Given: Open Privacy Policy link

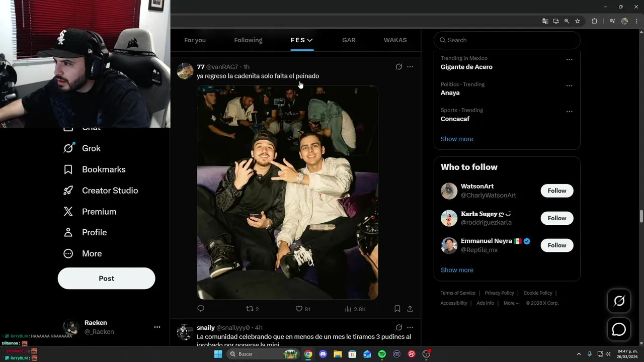Looking at the screenshot, I should click(x=499, y=293).
